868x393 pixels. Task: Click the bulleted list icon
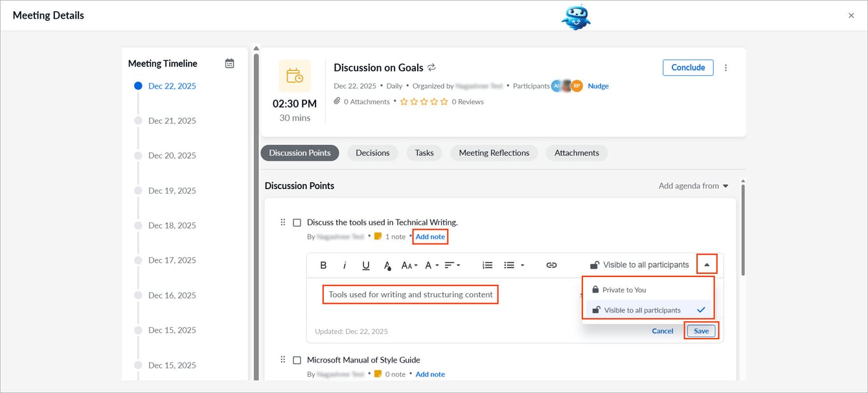point(509,265)
